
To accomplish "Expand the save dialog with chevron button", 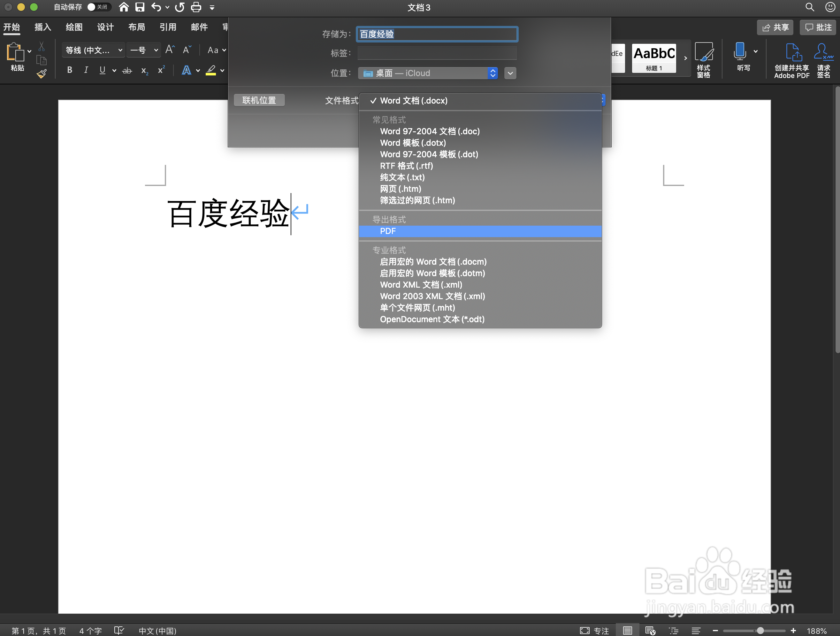I will [x=510, y=73].
